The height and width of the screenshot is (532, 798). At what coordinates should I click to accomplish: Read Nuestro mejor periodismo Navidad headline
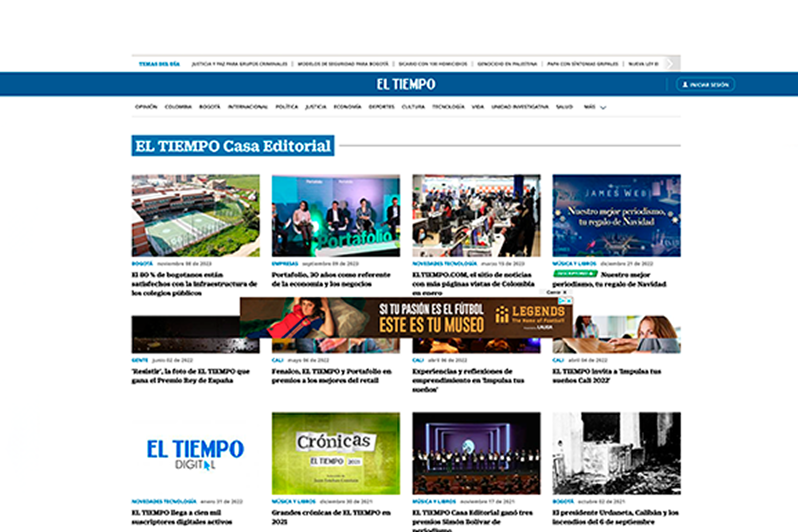(610, 279)
